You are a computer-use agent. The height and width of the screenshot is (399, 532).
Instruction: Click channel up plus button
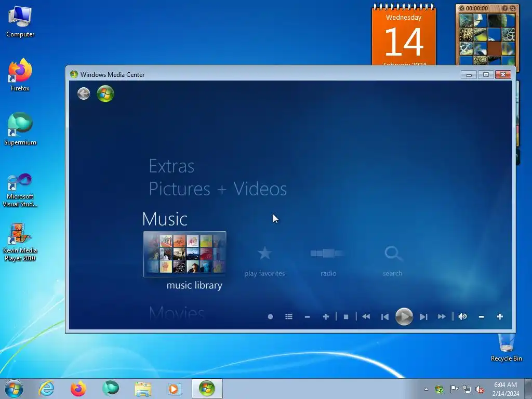click(326, 316)
